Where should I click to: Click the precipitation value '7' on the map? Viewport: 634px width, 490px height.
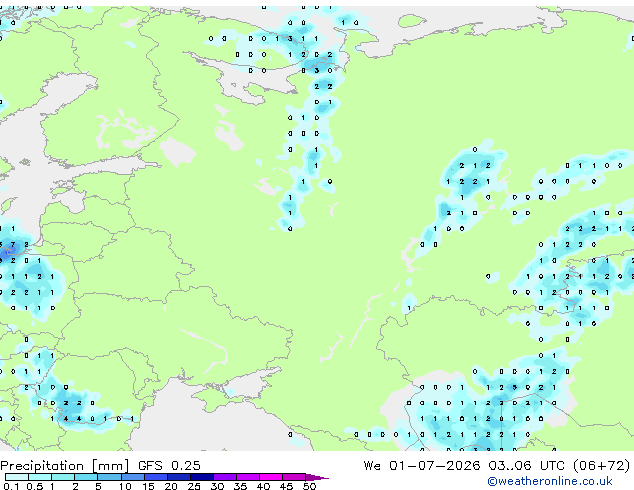click(13, 245)
